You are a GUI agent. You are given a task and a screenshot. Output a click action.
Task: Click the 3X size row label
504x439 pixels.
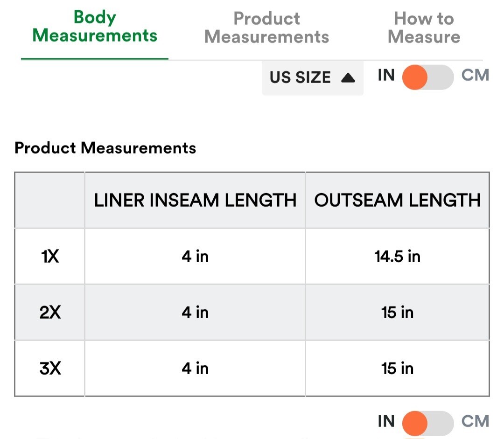click(50, 368)
